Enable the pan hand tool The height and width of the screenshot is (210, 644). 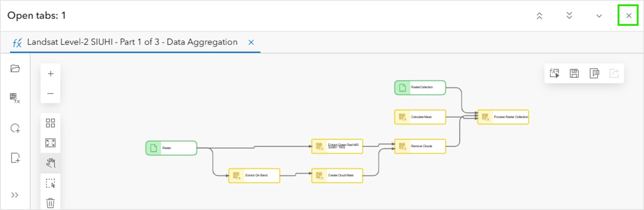(x=51, y=163)
